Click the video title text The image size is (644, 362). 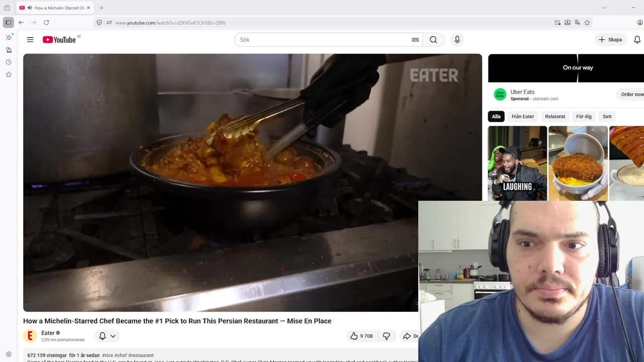pyautogui.click(x=177, y=321)
